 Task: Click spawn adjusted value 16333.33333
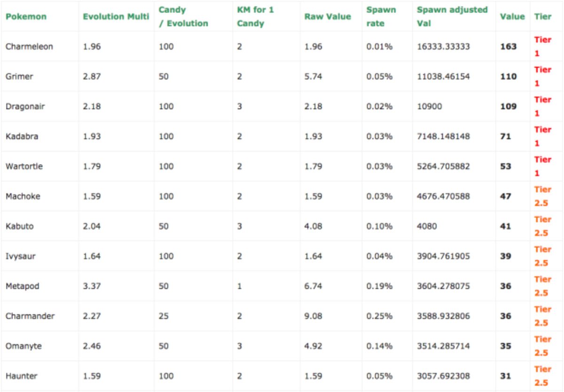(x=443, y=46)
